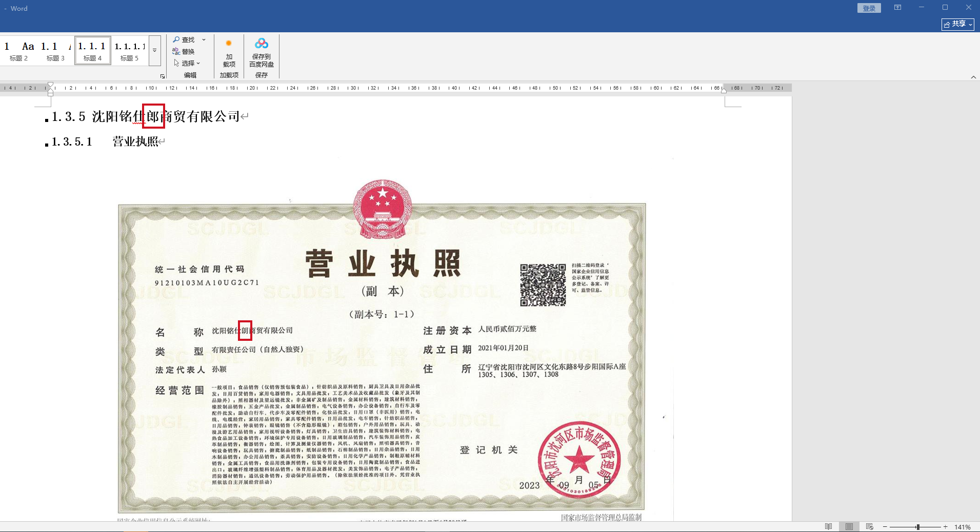Click the 查找 (Find) search icon
Viewport: 980px width, 532px height.
tap(177, 39)
